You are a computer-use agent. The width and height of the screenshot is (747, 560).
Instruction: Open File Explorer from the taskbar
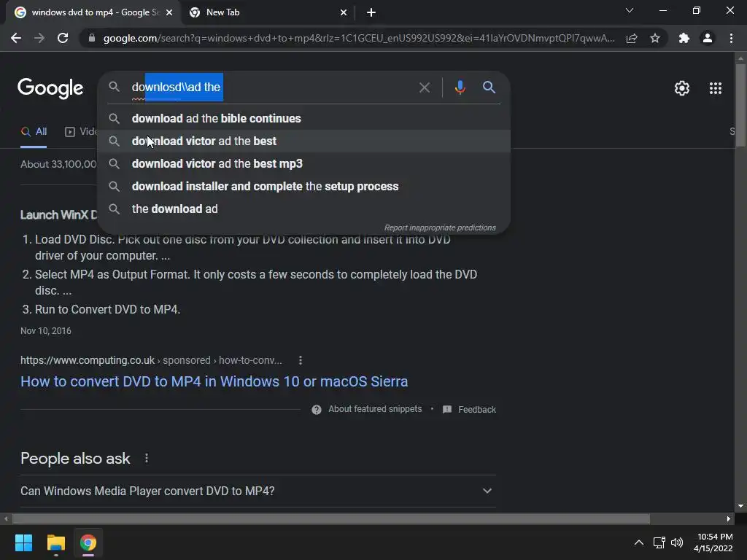coord(55,542)
